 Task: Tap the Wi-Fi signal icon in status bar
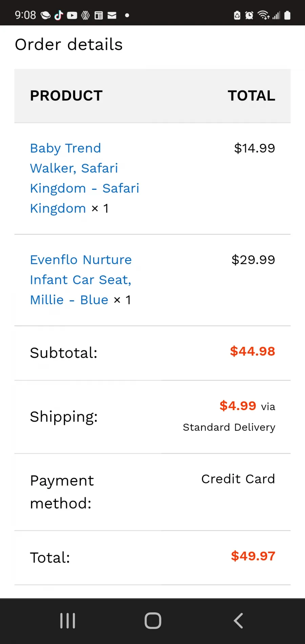pos(263,15)
